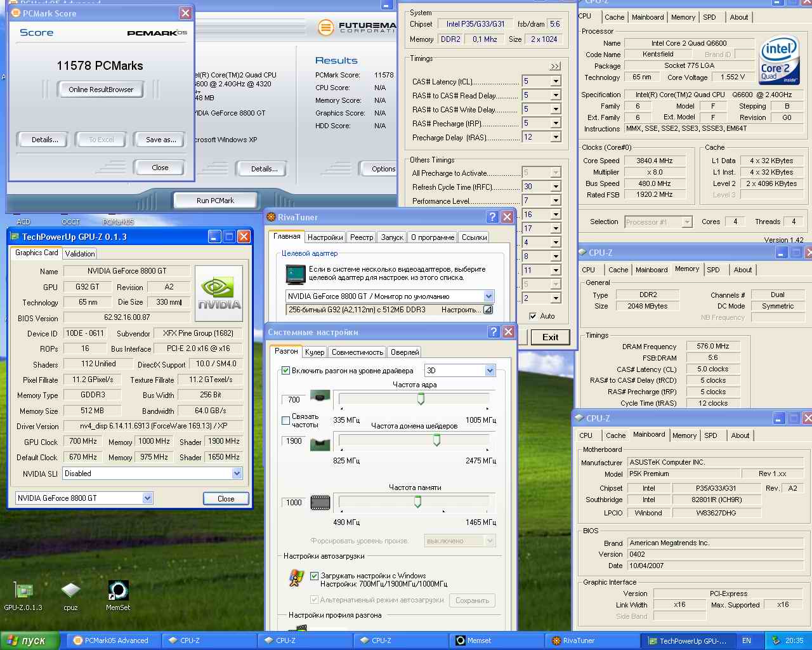
Task: Open MemSet desktop shortcut icon
Action: click(x=118, y=591)
